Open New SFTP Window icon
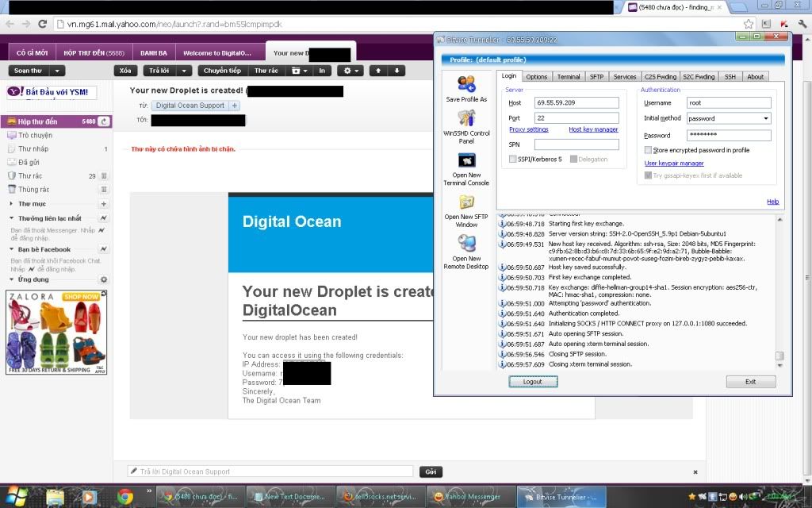This screenshot has height=508, width=812. [x=466, y=210]
